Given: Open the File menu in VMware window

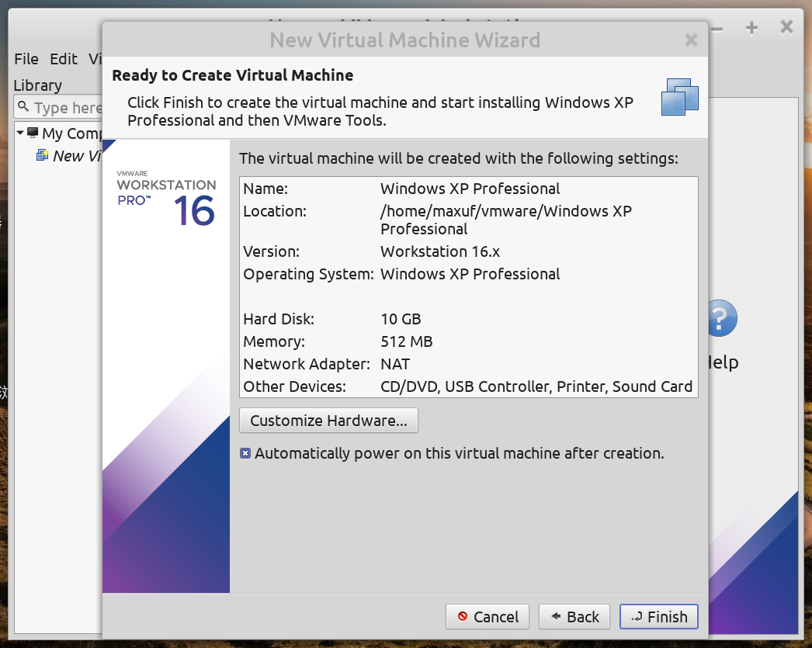Looking at the screenshot, I should pyautogui.click(x=26, y=59).
